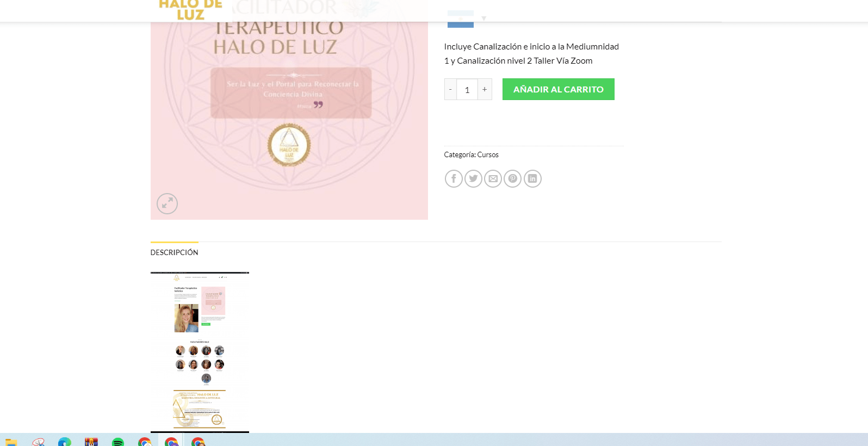
Task: Open Microsoft Edge from the taskbar
Action: 65,442
